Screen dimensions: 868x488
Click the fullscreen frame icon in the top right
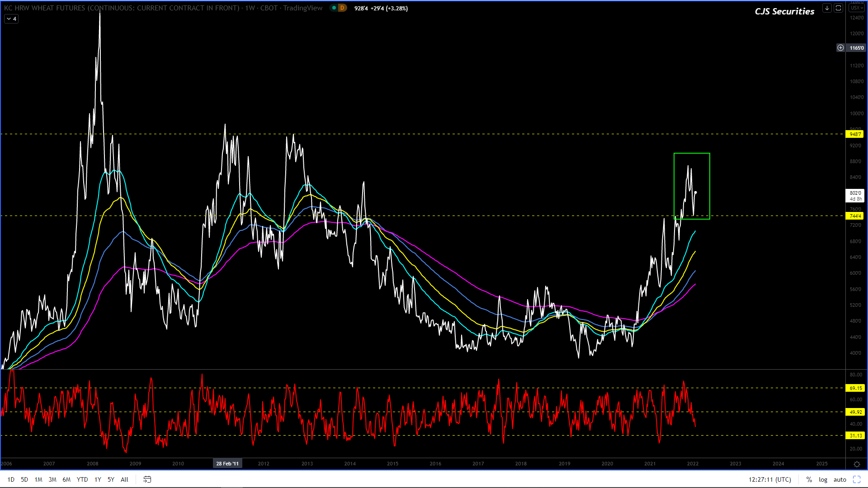[x=838, y=8]
